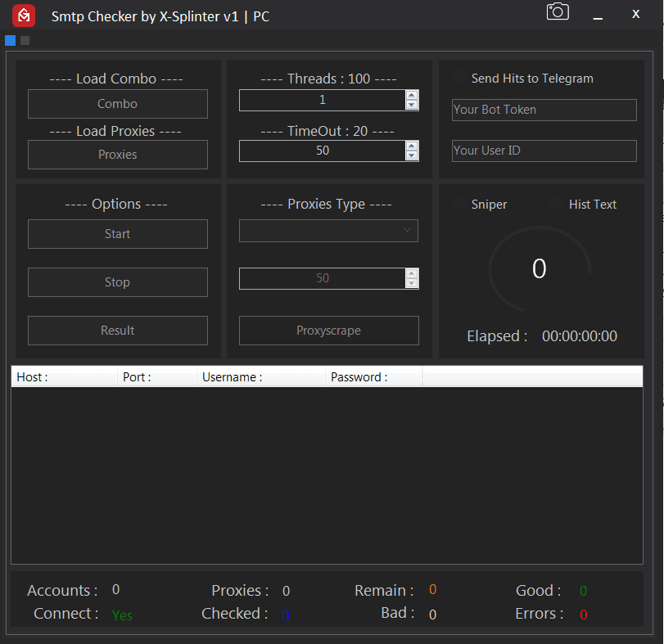The image size is (664, 644).
Task: Select the gray square below the title bar
Action: (x=24, y=40)
